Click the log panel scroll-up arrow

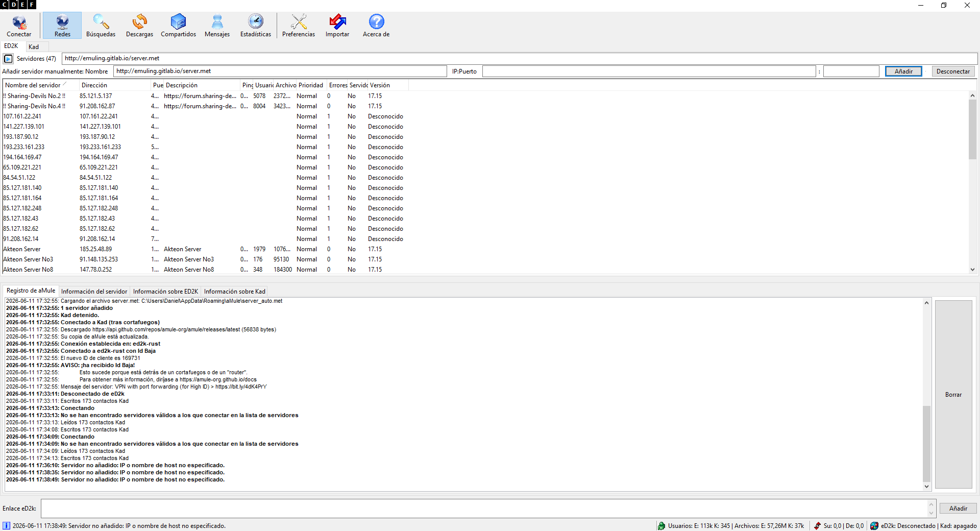click(x=926, y=303)
